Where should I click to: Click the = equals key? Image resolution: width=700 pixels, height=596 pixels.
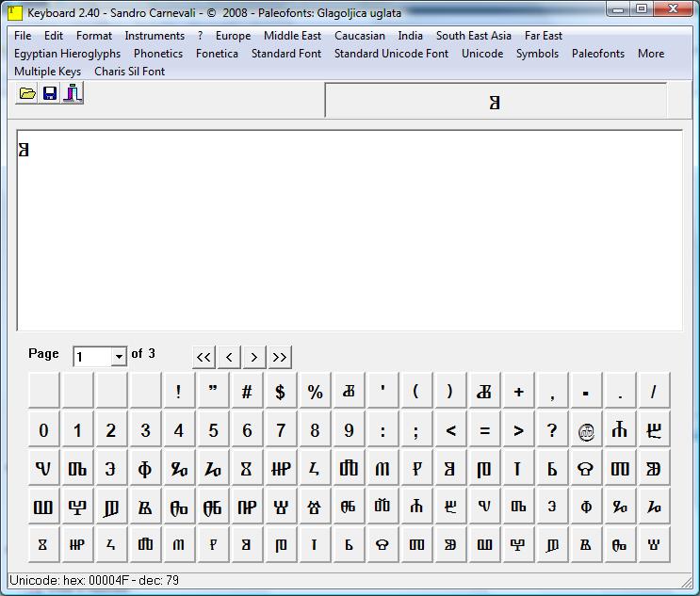coord(484,430)
